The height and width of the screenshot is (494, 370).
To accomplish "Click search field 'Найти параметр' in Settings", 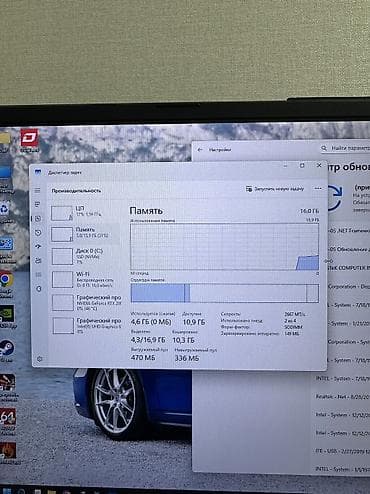I will (x=345, y=148).
